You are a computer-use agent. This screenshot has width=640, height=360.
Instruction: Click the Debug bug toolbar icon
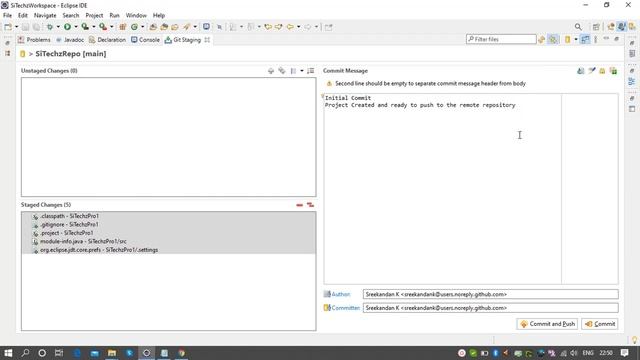50,27
